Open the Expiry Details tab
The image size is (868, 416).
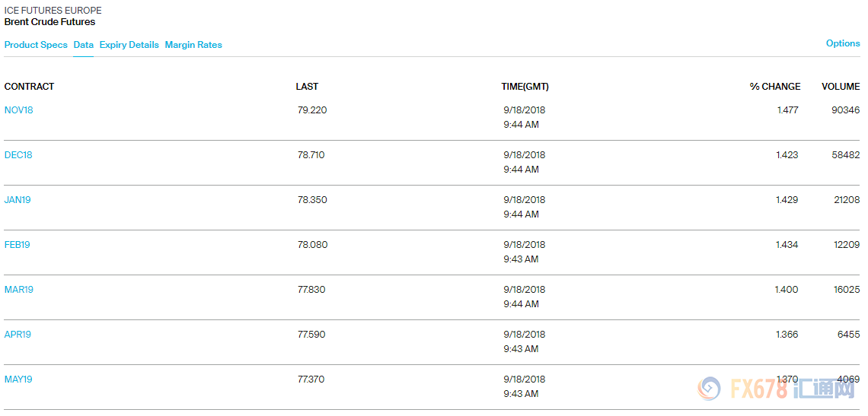point(129,45)
